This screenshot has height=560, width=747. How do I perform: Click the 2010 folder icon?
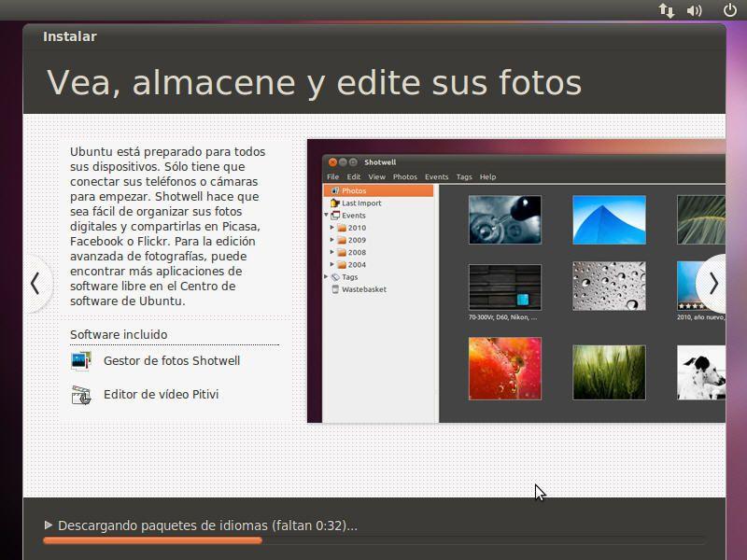click(x=342, y=228)
